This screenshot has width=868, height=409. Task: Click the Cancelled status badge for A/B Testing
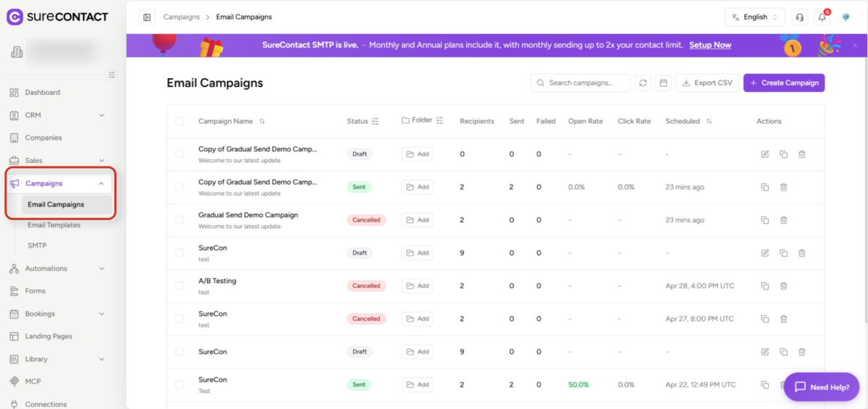(x=367, y=286)
